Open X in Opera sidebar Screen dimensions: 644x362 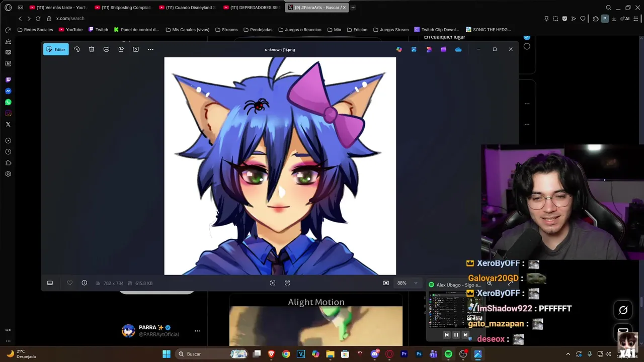click(x=8, y=124)
